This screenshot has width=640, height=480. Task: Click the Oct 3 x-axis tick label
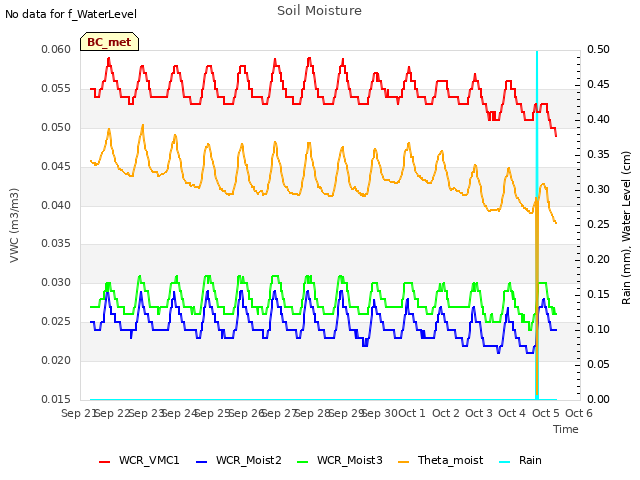(x=479, y=413)
